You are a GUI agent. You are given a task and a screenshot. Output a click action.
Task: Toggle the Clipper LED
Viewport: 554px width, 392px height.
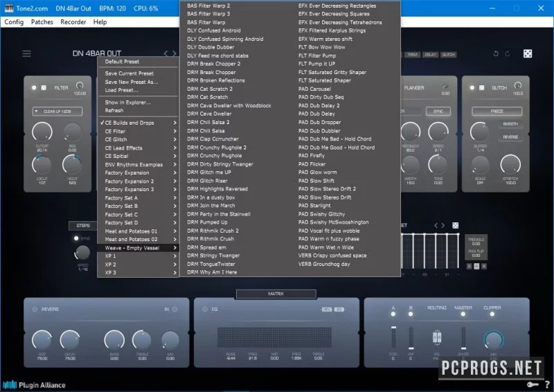tap(492, 314)
